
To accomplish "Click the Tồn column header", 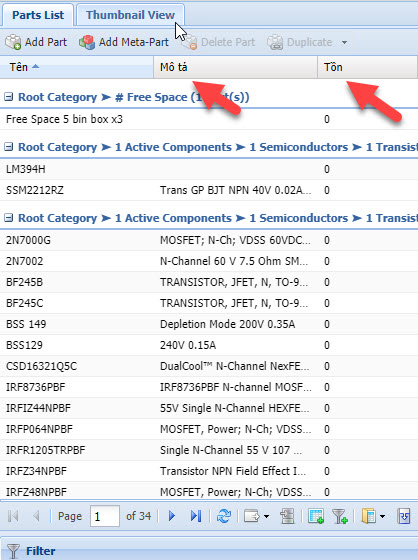I will [368, 67].
